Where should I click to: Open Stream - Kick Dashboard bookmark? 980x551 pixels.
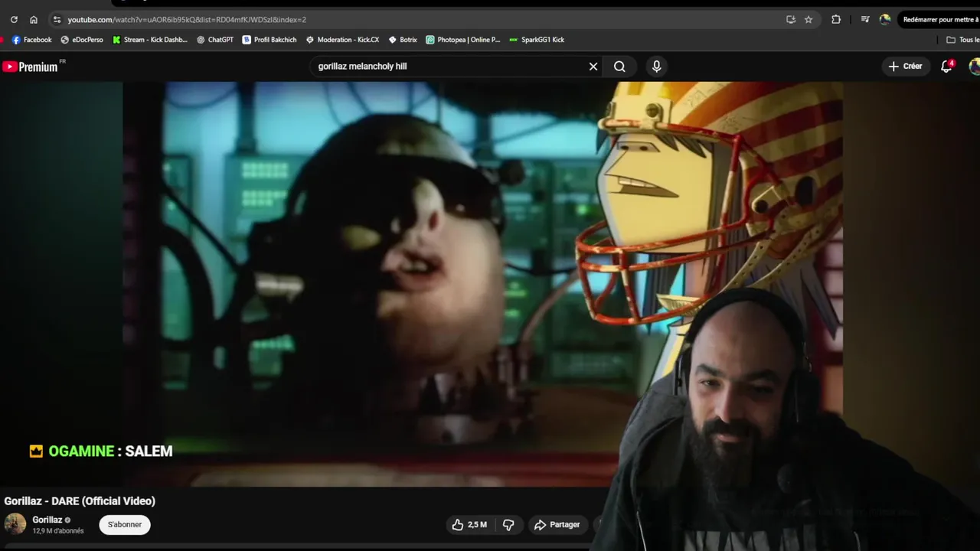[150, 40]
